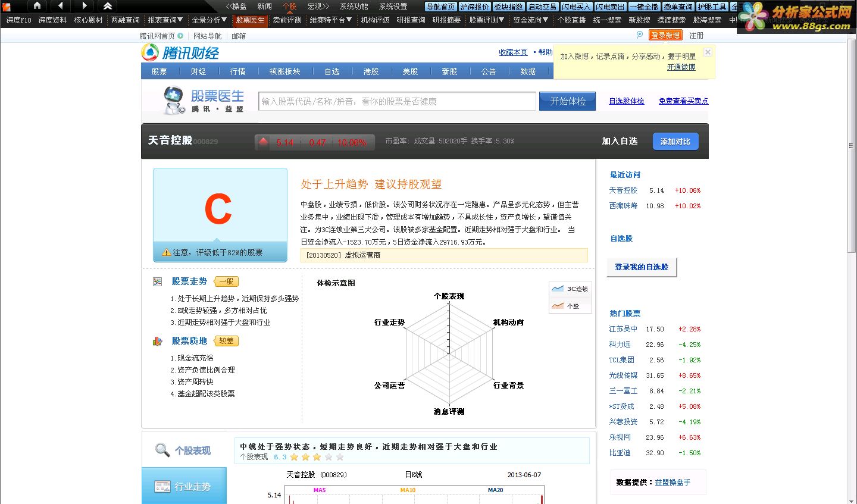Viewport: 857px width, 504px height.
Task: Click the 闪电买入 toolbar button
Action: [x=577, y=7]
